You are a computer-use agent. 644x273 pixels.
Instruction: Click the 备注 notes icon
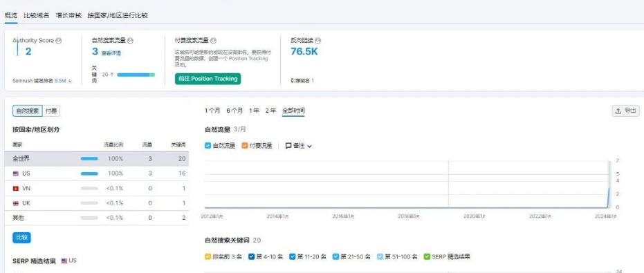[x=288, y=146]
